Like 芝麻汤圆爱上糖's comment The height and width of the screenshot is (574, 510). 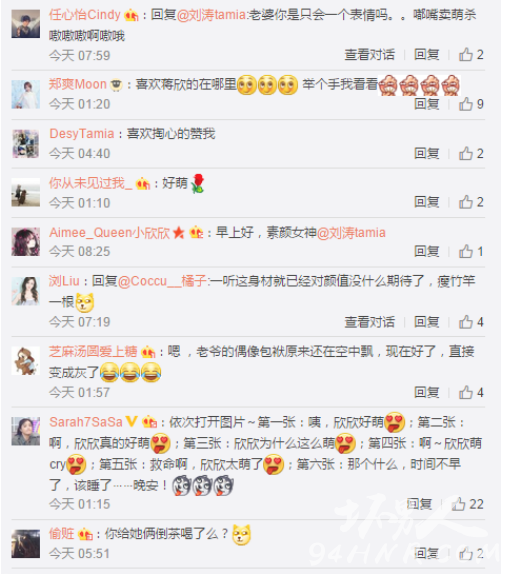pyautogui.click(x=471, y=392)
